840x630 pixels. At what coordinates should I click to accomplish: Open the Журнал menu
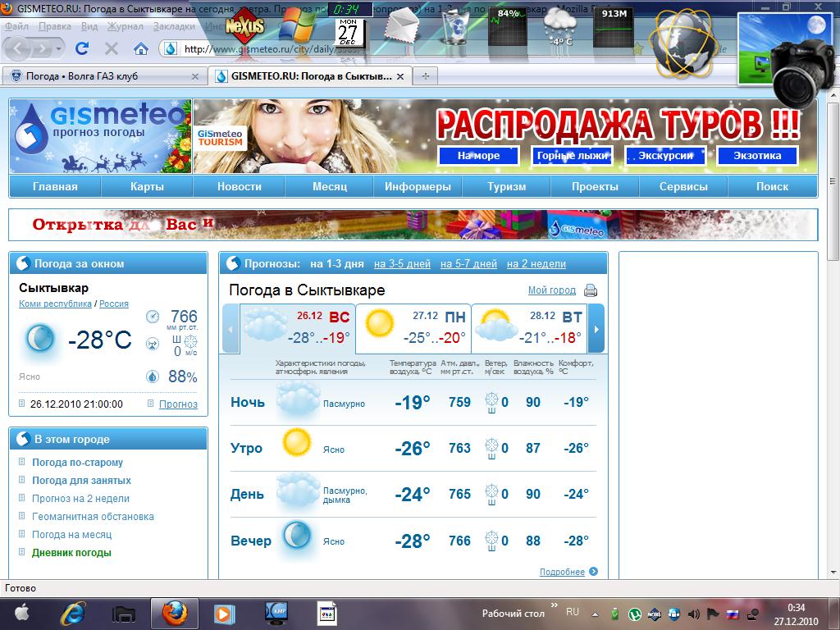[x=126, y=26]
